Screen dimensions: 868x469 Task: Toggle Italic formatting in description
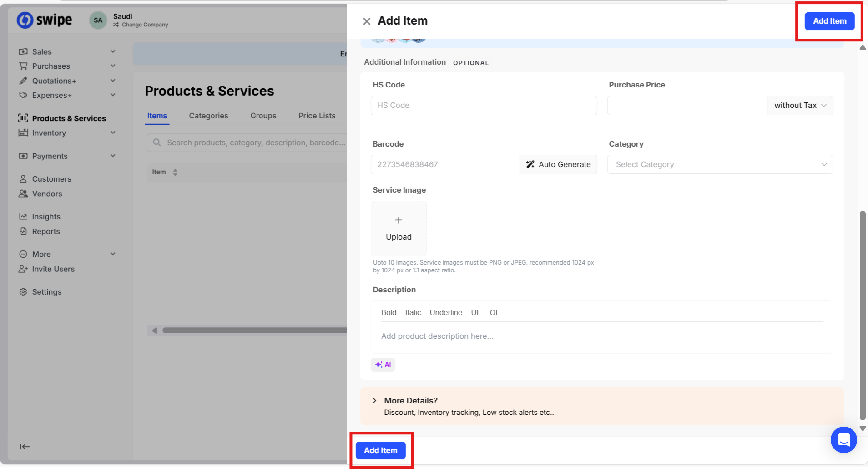pyautogui.click(x=413, y=313)
